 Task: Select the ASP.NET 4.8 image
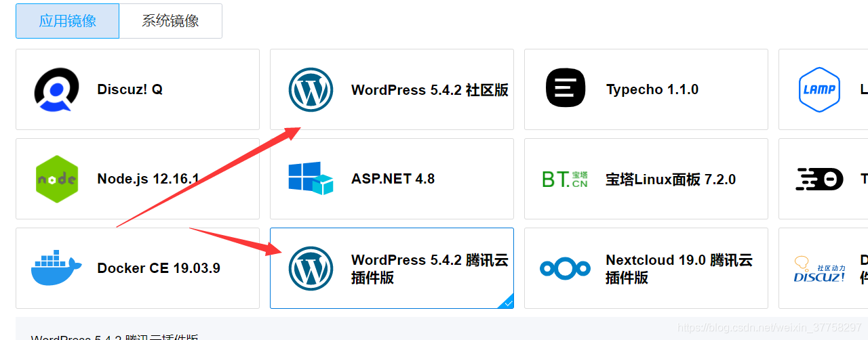point(393,179)
